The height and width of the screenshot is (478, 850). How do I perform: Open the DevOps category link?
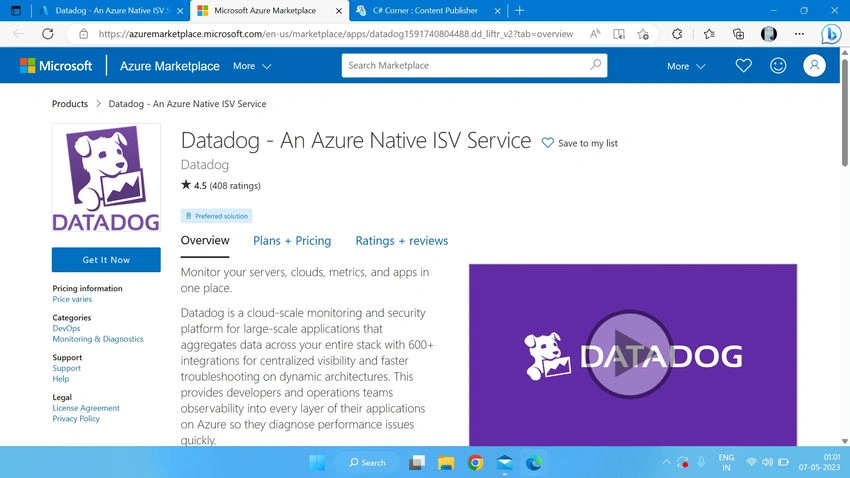click(66, 328)
